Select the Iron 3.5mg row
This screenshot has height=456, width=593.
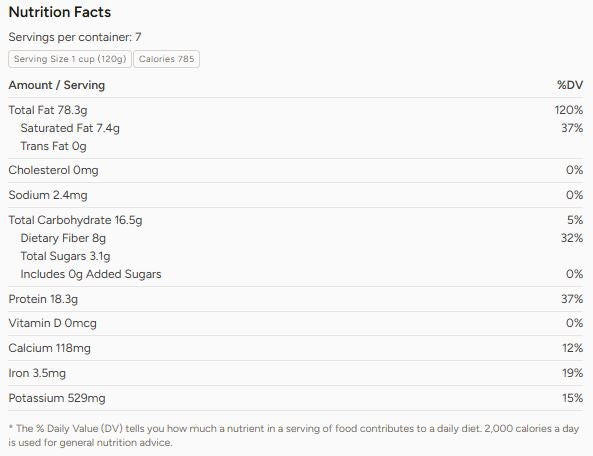point(296,373)
